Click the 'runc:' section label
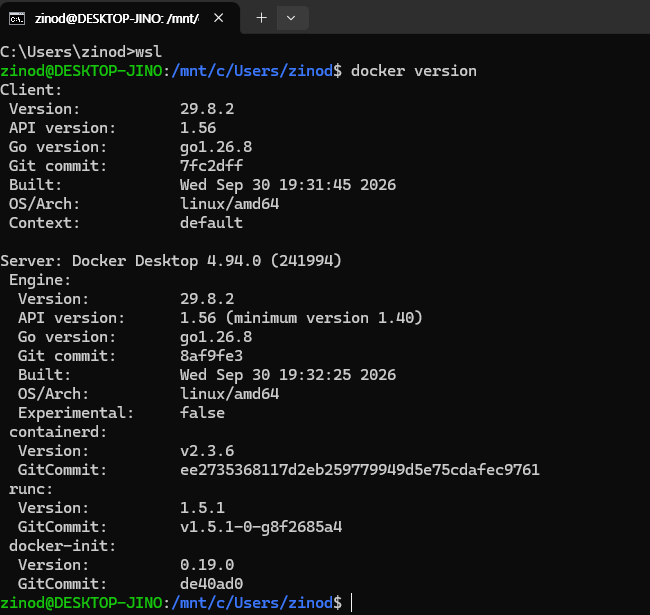This screenshot has height=615, width=650. pos(31,489)
